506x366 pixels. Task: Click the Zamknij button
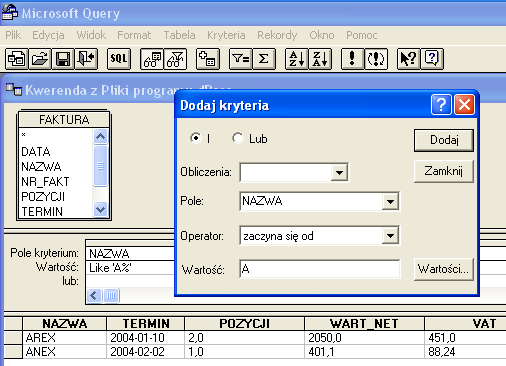point(444,171)
